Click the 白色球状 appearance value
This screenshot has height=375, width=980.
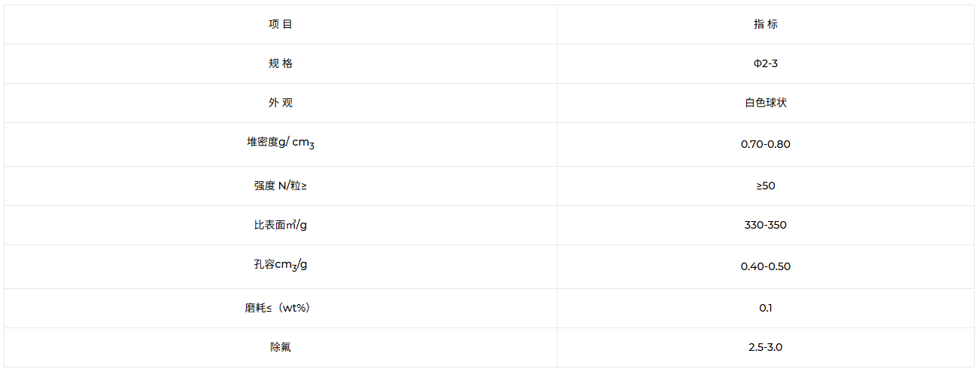tap(766, 103)
